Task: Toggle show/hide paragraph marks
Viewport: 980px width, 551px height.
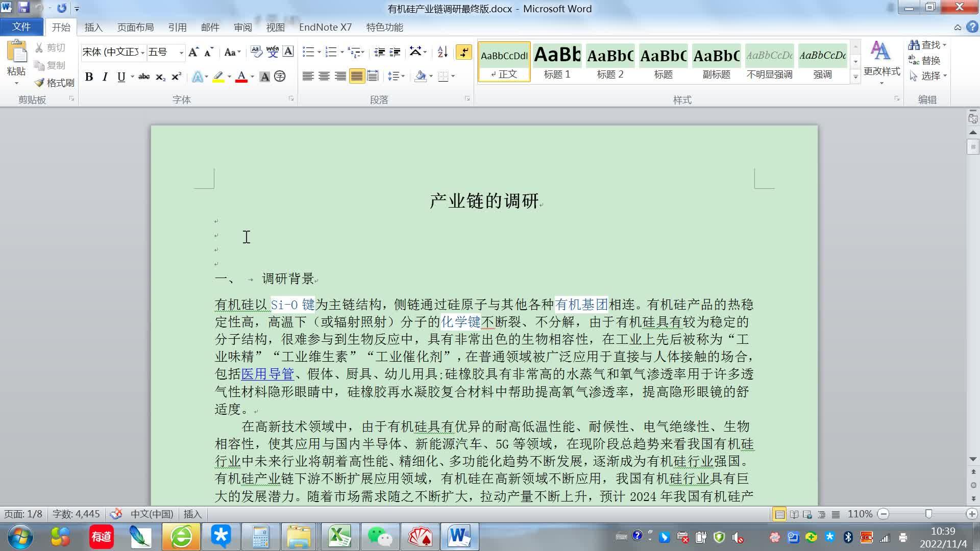Action: click(463, 52)
